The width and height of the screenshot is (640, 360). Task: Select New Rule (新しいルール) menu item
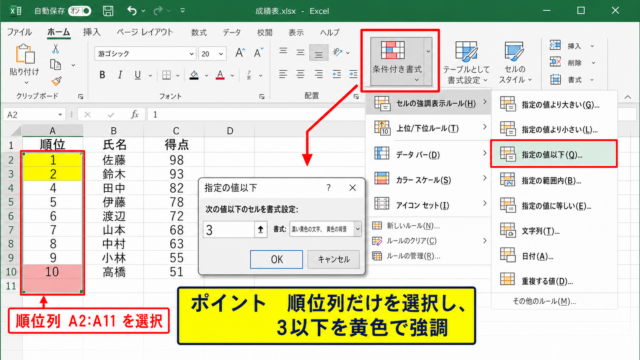coord(430,226)
